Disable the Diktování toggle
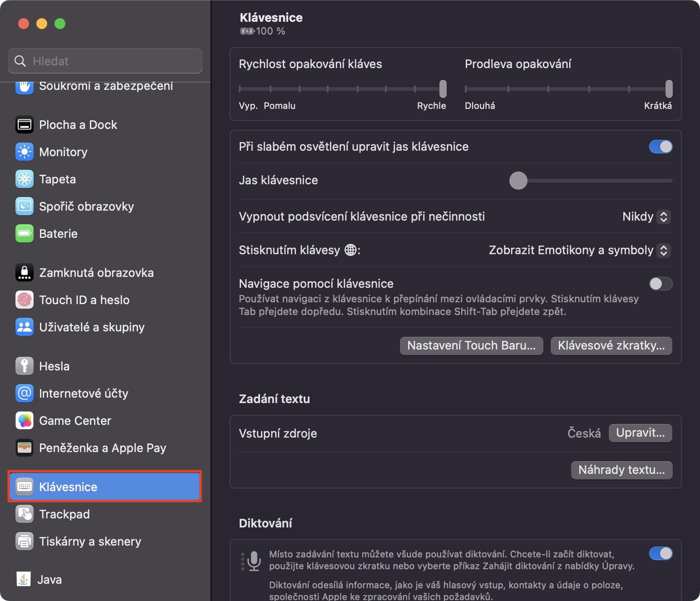The height and width of the screenshot is (601, 700). pos(661,553)
